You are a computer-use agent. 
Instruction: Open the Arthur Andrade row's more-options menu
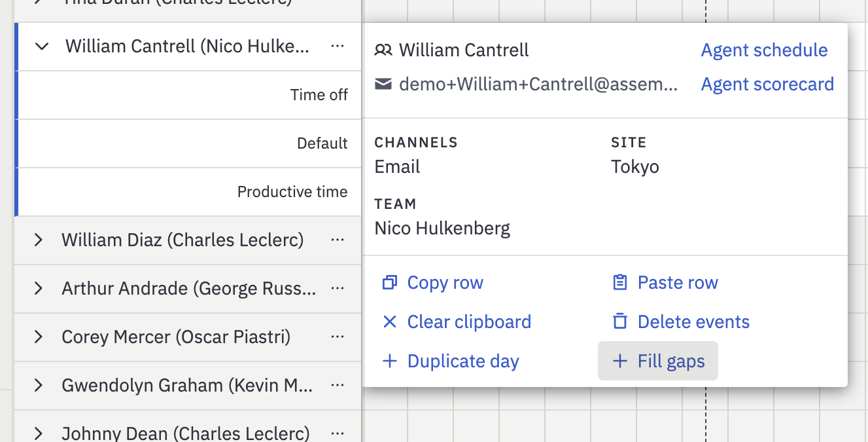[338, 288]
